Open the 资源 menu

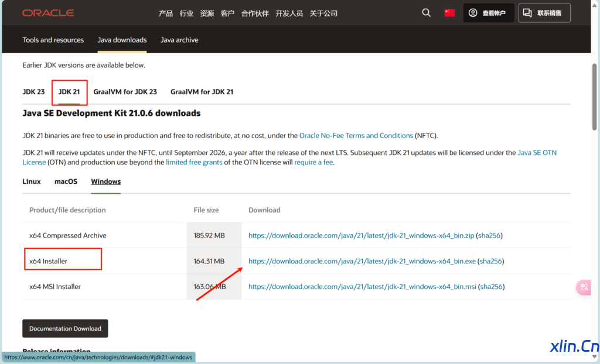[x=207, y=13]
